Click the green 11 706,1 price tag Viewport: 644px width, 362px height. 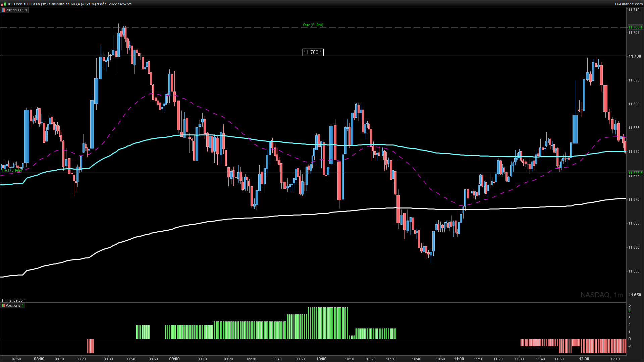635,27
